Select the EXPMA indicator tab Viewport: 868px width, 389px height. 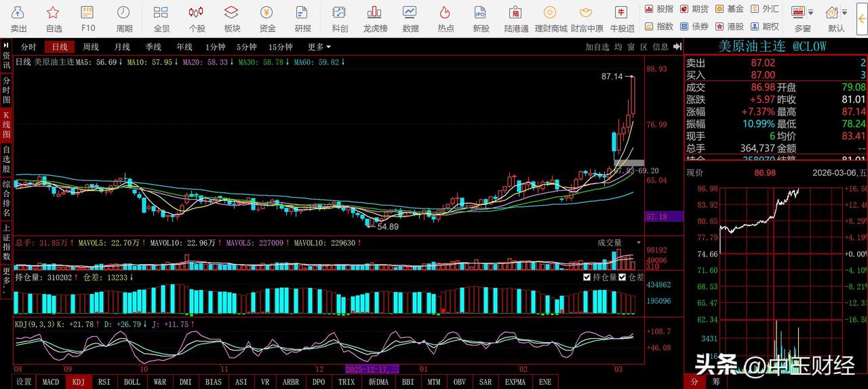pyautogui.click(x=515, y=382)
